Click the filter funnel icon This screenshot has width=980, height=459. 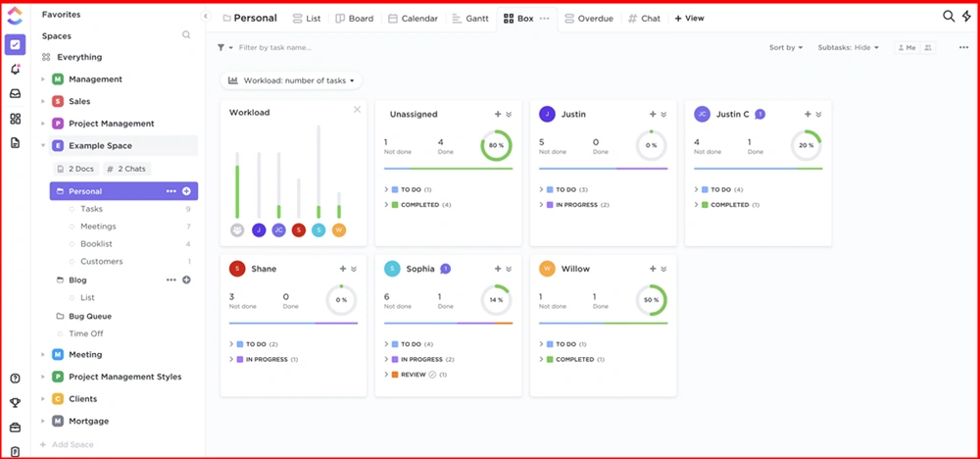point(220,47)
